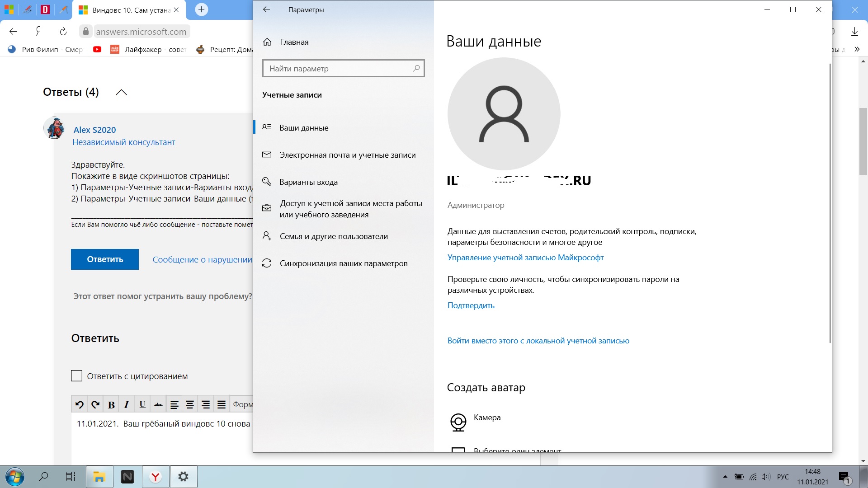Click the Yandex Я home button
868x488 pixels.
coord(38,31)
